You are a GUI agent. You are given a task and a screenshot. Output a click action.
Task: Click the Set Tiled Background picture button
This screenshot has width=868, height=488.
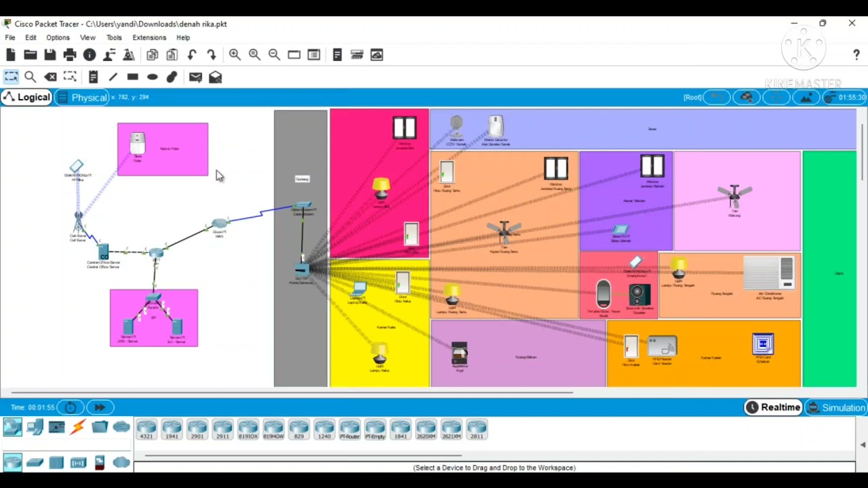click(807, 98)
